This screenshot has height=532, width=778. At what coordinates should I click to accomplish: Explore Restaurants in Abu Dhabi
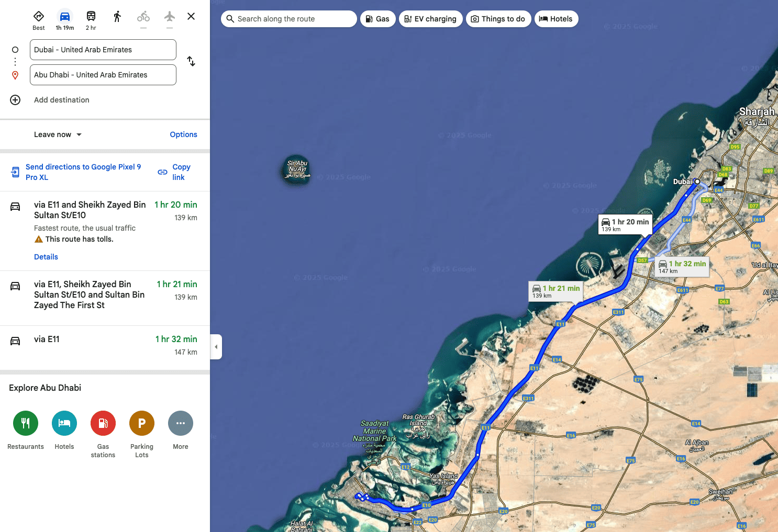pyautogui.click(x=26, y=423)
